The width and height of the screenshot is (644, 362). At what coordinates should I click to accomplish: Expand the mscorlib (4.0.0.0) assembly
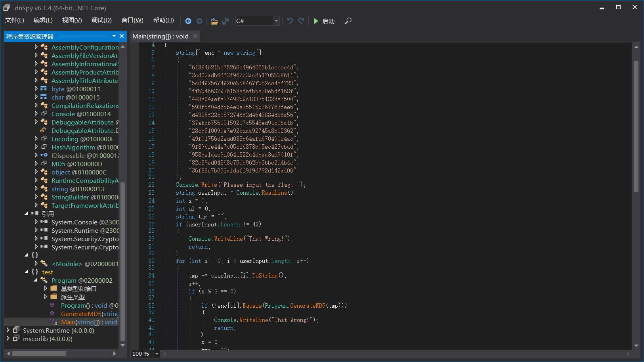[8, 338]
